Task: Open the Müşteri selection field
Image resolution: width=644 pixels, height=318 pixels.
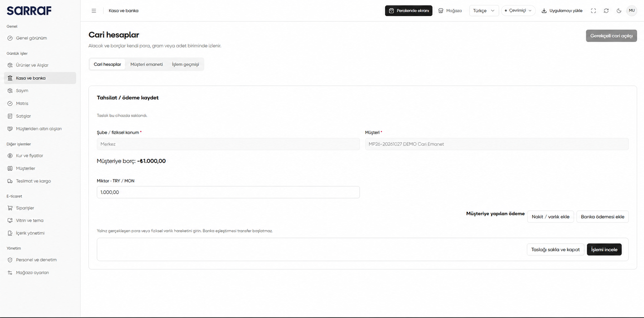Action: coord(497,144)
